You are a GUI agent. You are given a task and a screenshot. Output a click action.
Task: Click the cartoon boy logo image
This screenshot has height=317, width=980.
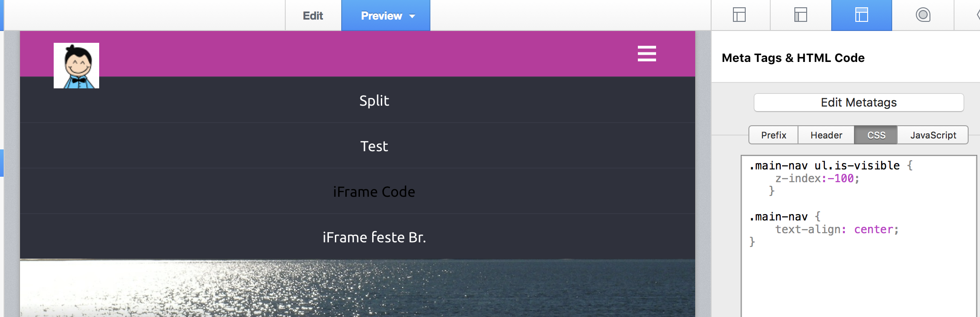click(76, 66)
